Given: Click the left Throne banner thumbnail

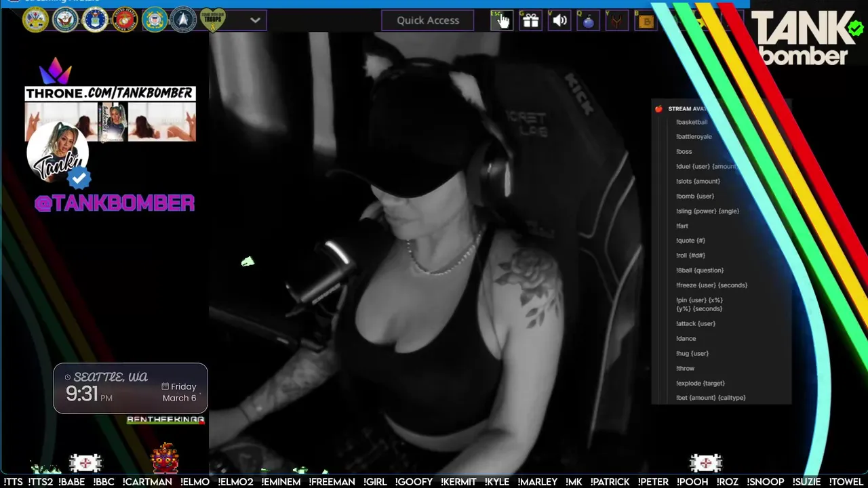Looking at the screenshot, I should coord(62,121).
